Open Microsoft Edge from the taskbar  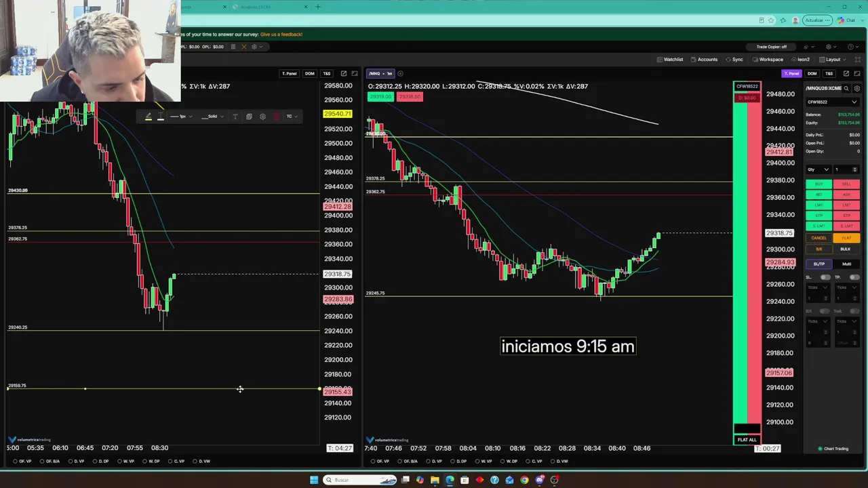pos(450,480)
